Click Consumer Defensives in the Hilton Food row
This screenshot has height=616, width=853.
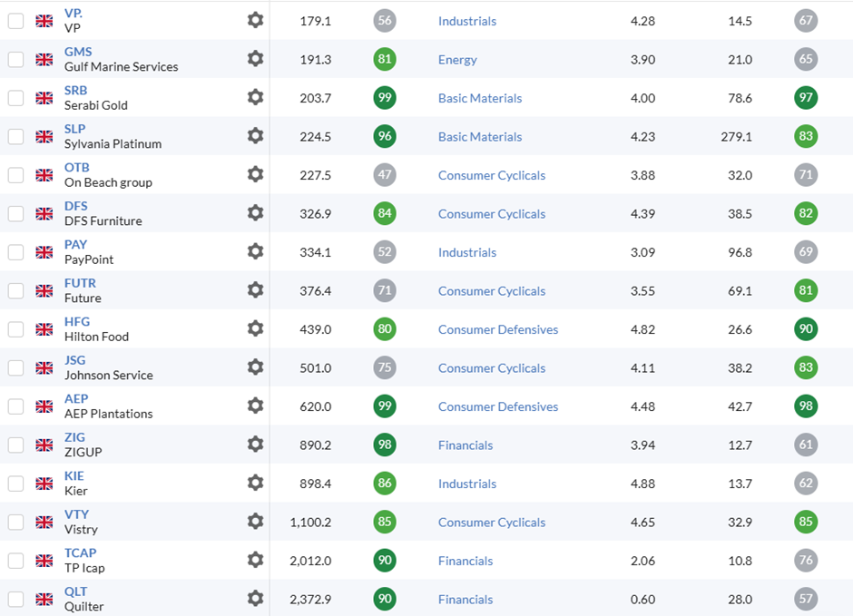(x=498, y=330)
